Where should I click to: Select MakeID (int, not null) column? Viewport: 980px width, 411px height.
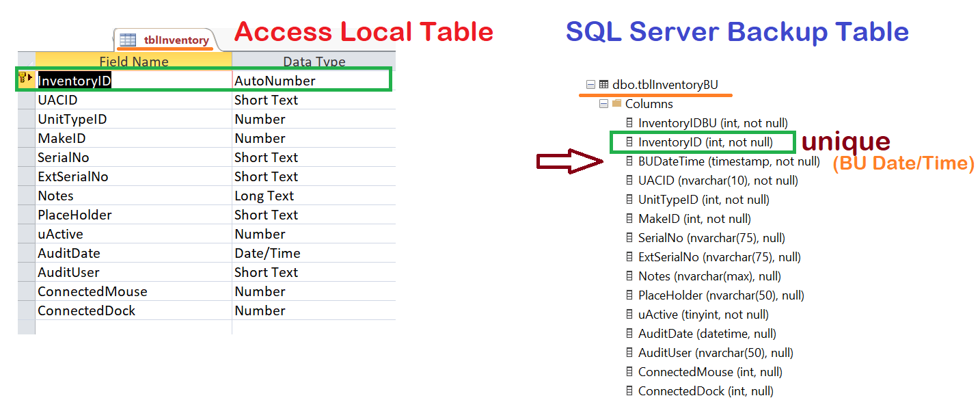pos(694,219)
